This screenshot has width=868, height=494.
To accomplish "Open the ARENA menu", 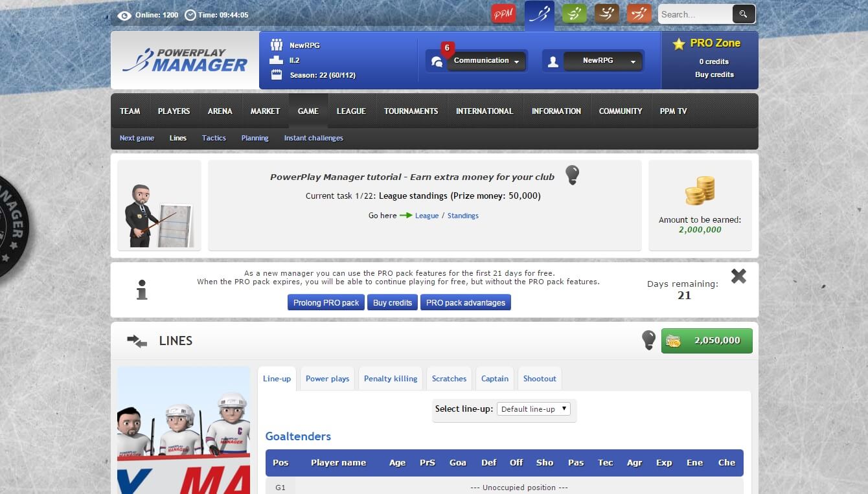I will coord(220,111).
